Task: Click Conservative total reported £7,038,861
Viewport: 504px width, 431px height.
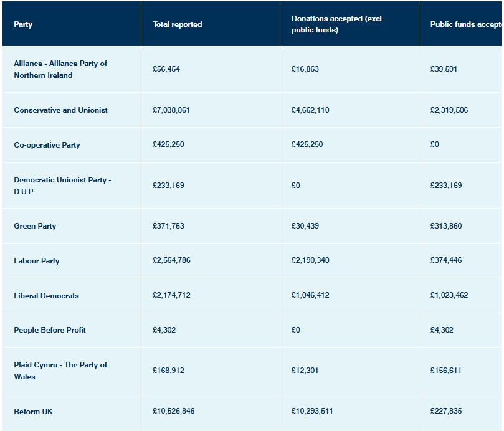Action: click(x=171, y=110)
